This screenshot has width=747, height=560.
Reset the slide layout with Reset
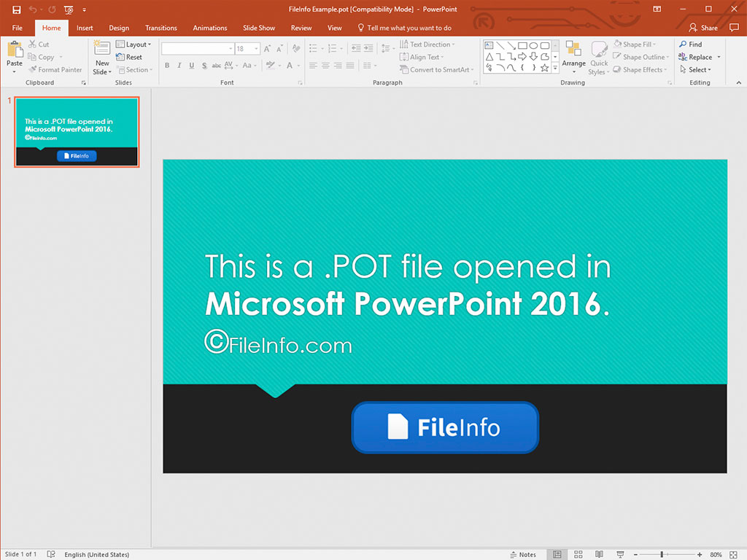pos(129,57)
